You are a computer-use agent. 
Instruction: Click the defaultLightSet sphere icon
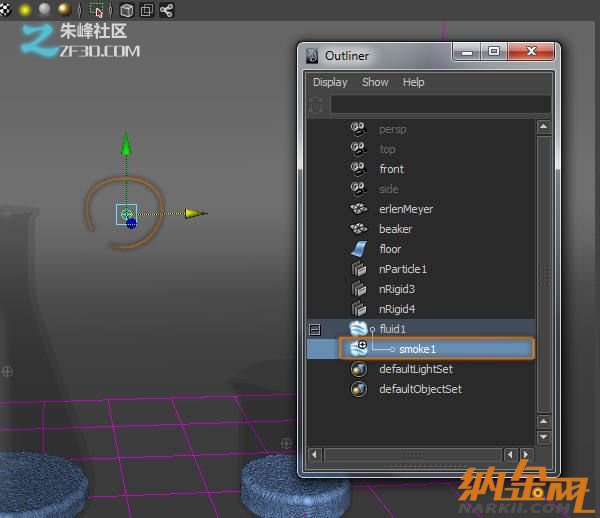(359, 369)
